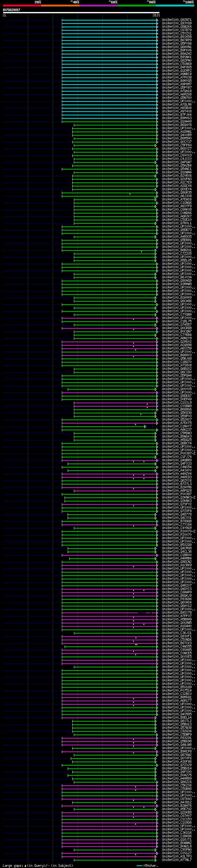Click hit label UniRef100_P20070-2

click(178, 531)
